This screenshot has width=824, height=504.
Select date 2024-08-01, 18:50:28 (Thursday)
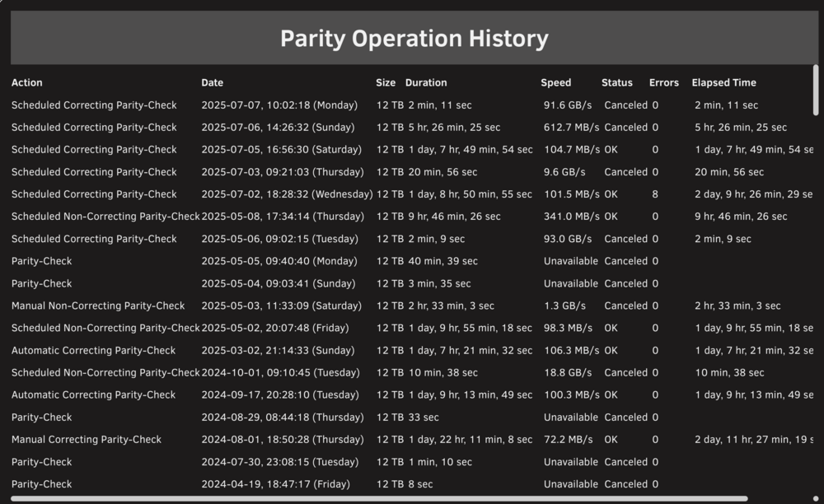(283, 440)
